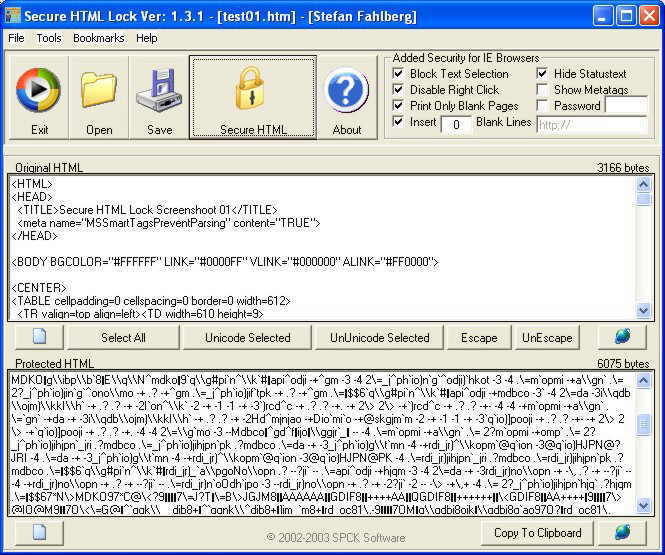Click Protected HTML scrollbar thumb
665x555 pixels.
pos(643,425)
